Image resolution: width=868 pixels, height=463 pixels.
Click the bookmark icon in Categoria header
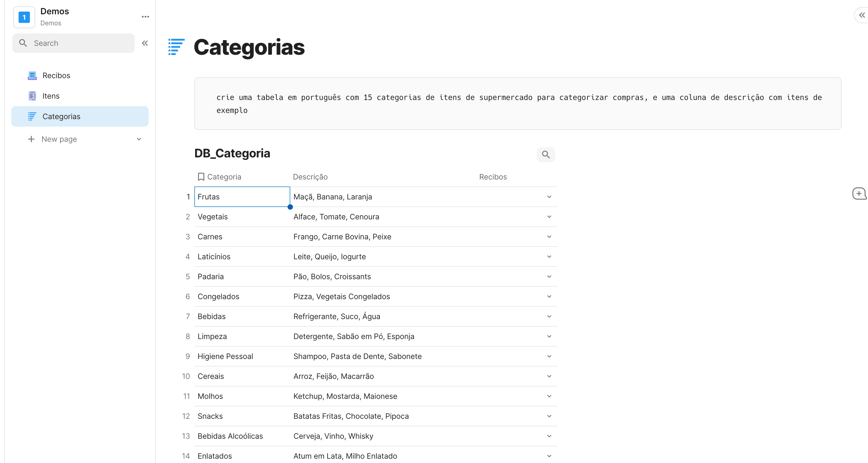(201, 177)
